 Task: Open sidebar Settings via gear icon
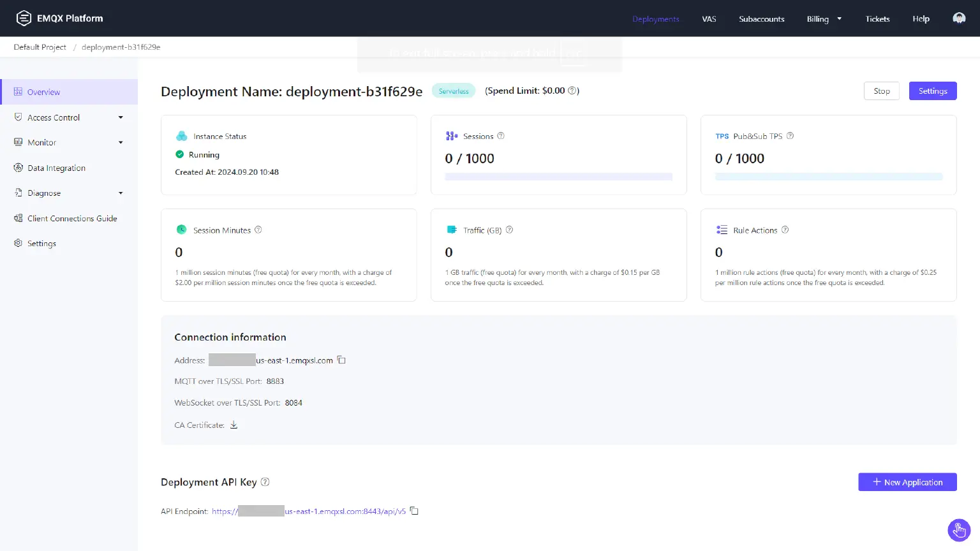coord(19,243)
